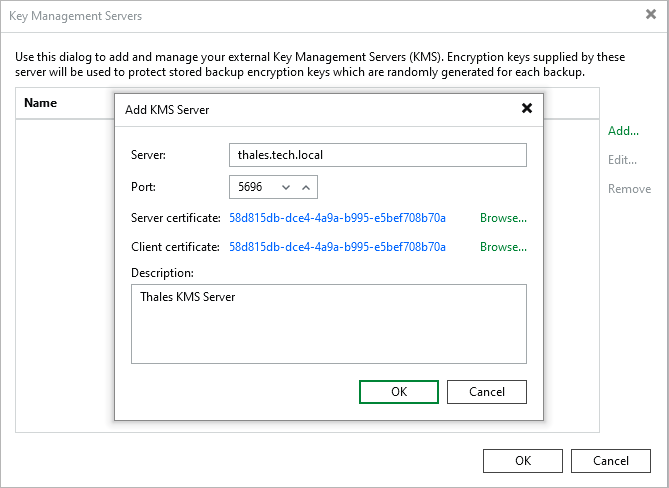Decrease the port number using down arrow
Image resolution: width=669 pixels, height=488 pixels.
[286, 187]
